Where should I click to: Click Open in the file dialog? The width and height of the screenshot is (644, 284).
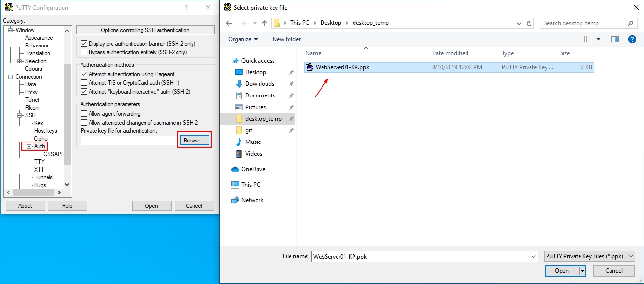click(x=562, y=271)
